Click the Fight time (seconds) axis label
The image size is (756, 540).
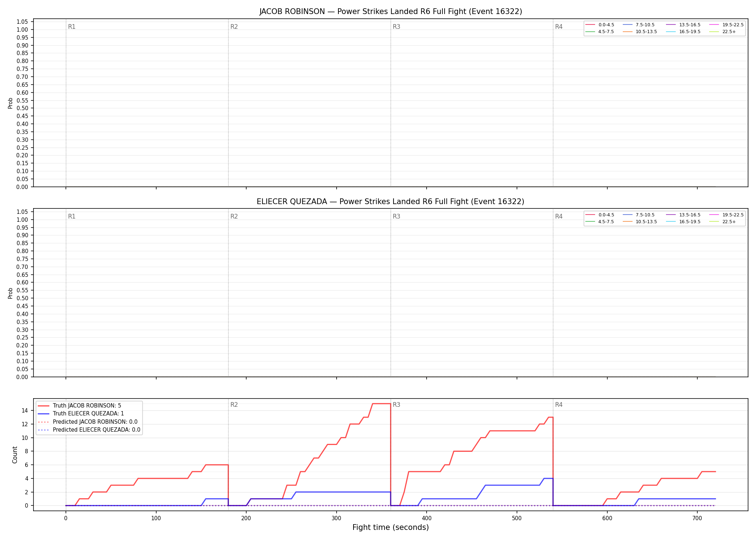(391, 527)
